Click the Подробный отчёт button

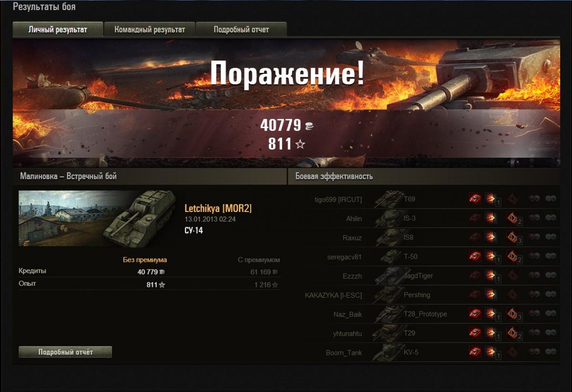tap(65, 352)
